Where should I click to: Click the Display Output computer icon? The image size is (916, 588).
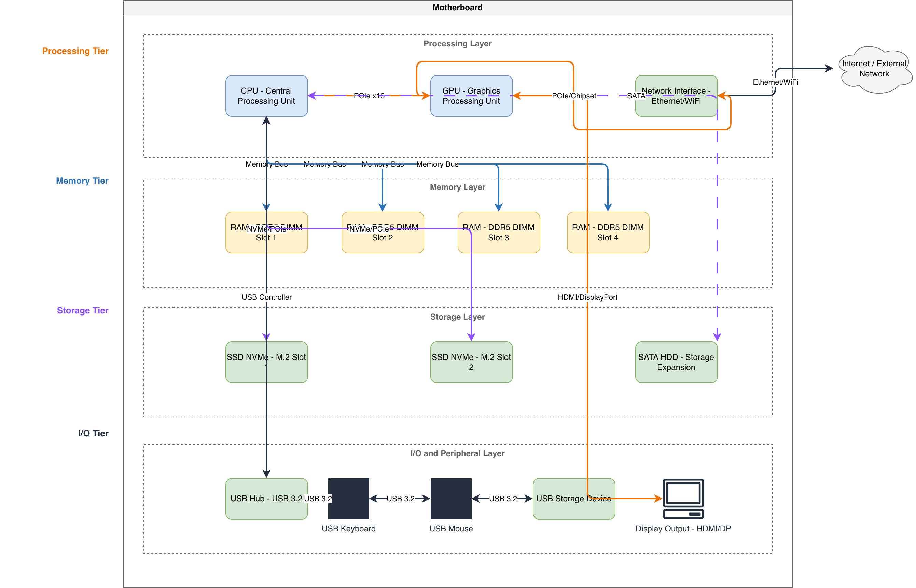pyautogui.click(x=683, y=499)
